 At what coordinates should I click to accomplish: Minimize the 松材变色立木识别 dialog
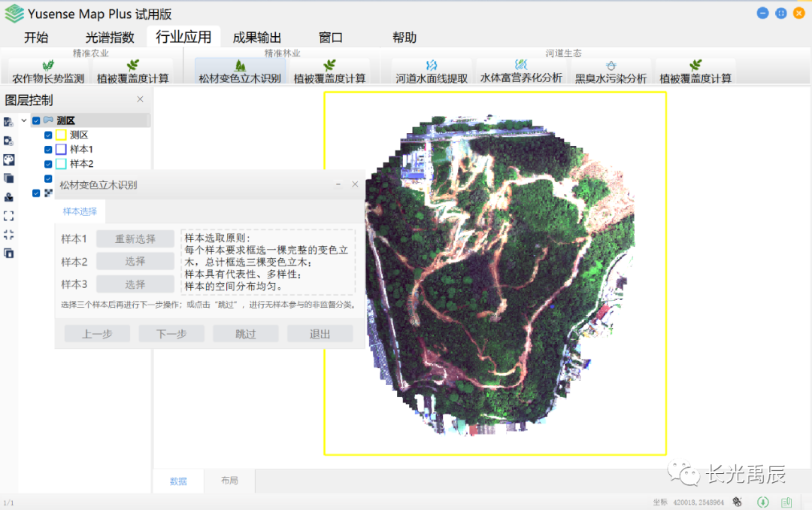(338, 184)
